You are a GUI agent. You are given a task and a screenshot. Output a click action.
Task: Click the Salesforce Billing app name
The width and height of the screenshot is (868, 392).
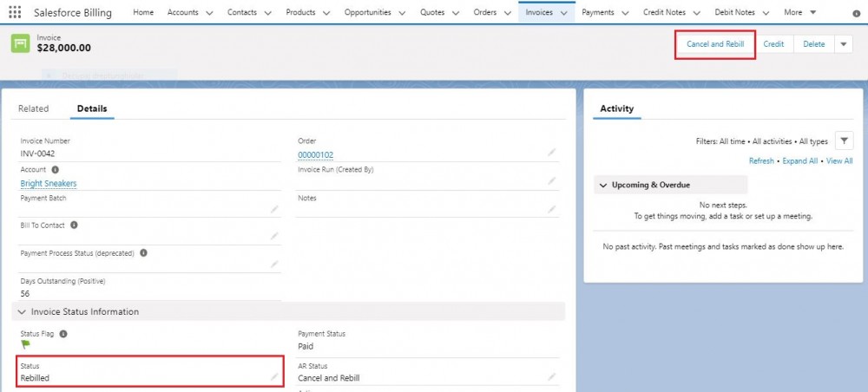click(73, 13)
